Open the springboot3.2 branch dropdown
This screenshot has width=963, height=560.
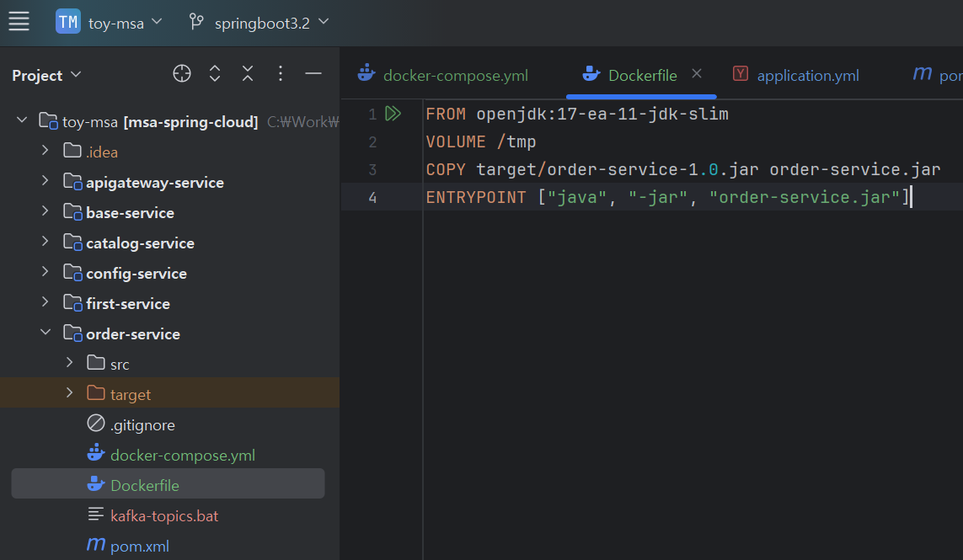(x=271, y=23)
